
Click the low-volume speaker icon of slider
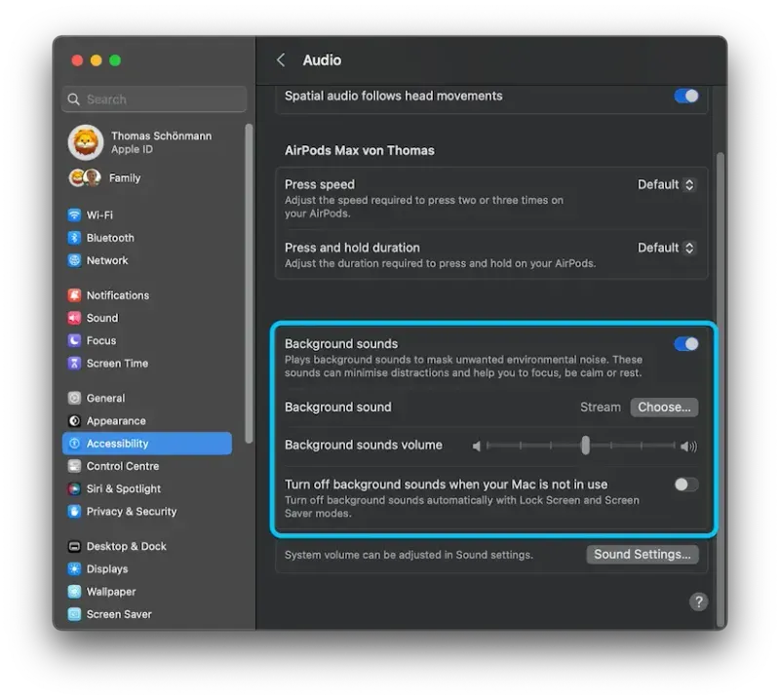tap(477, 446)
